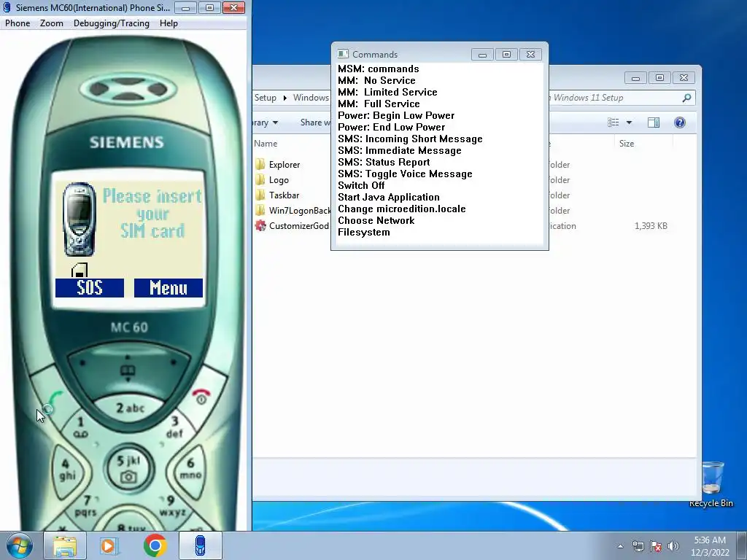Click the 9 wxyz keypad key
747x560 pixels.
(x=171, y=506)
